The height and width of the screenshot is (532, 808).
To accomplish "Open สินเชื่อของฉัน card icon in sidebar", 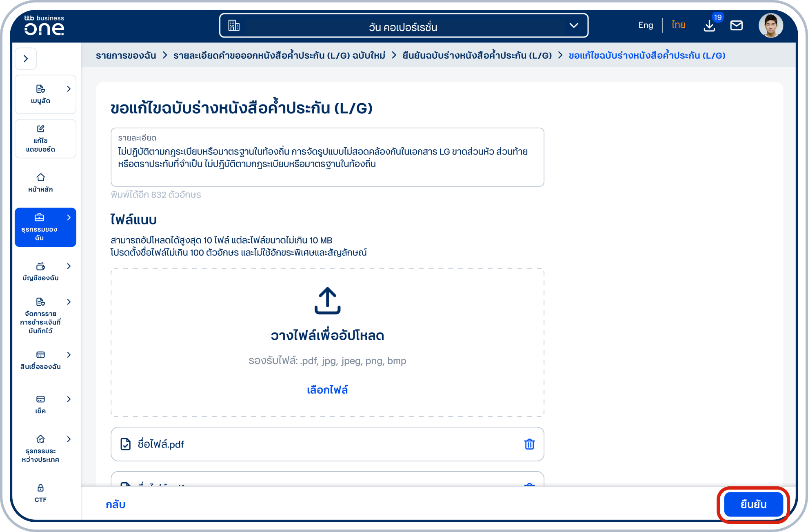I will coord(40,354).
